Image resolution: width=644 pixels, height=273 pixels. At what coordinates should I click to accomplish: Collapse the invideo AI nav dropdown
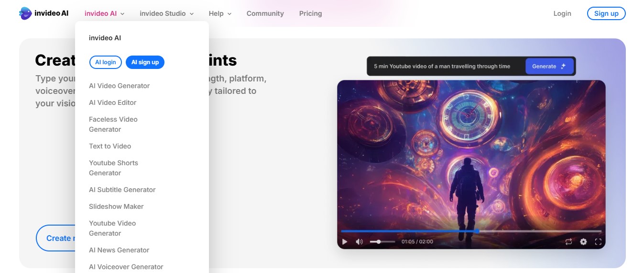tap(104, 13)
